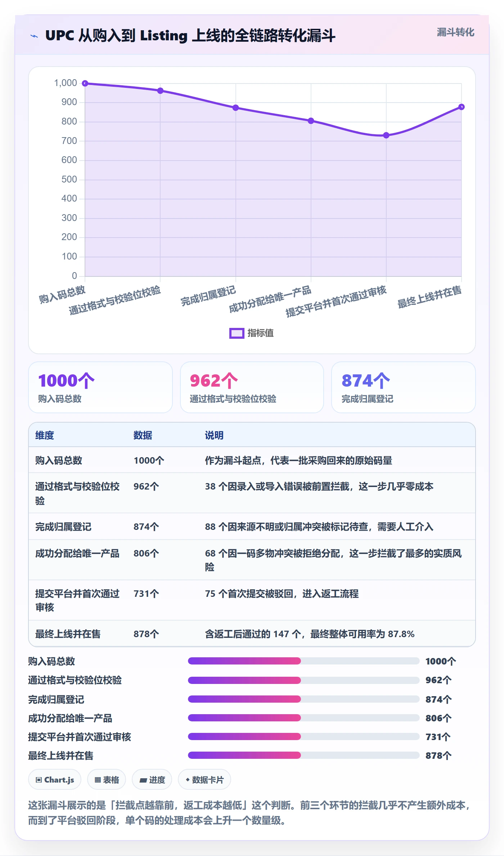Click the 作为漏斗起点 description cell
The height and width of the screenshot is (856, 504).
click(298, 460)
